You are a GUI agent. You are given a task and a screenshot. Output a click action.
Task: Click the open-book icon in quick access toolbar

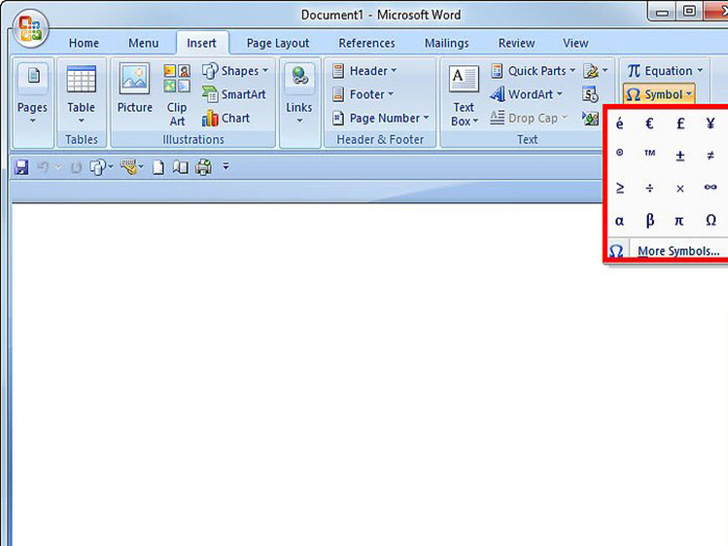(x=180, y=167)
